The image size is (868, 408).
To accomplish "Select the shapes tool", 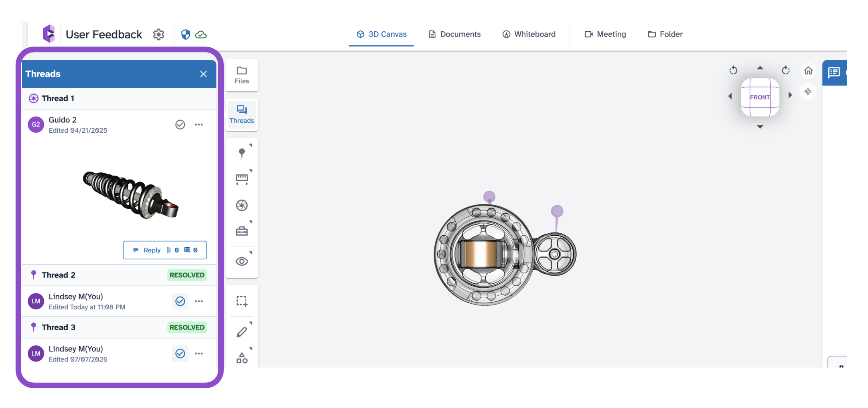I will click(242, 358).
